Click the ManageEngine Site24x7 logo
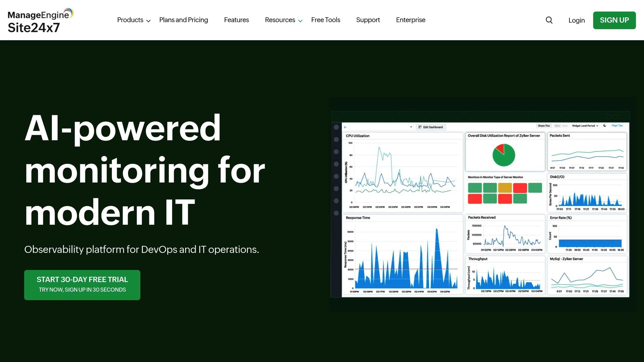 [x=39, y=19]
